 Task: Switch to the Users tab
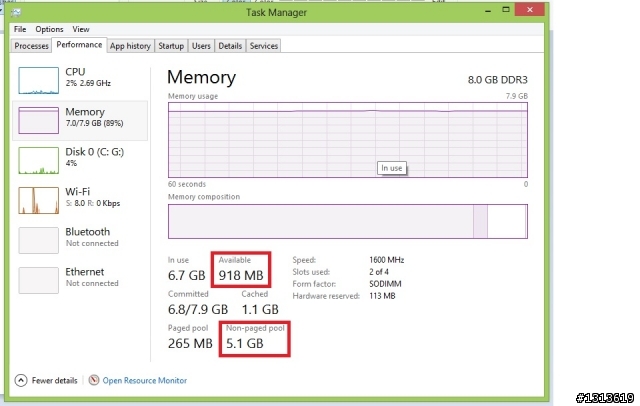point(201,46)
